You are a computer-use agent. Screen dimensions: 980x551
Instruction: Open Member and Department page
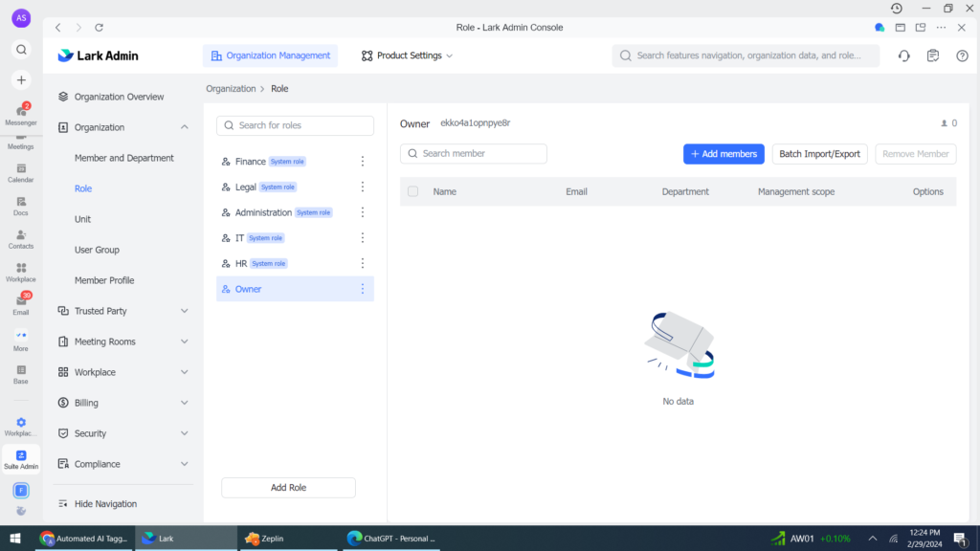123,158
